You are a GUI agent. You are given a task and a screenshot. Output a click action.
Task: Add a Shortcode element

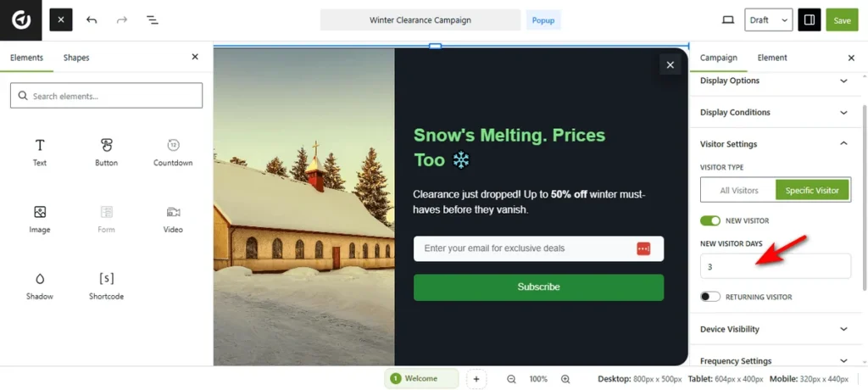point(106,286)
